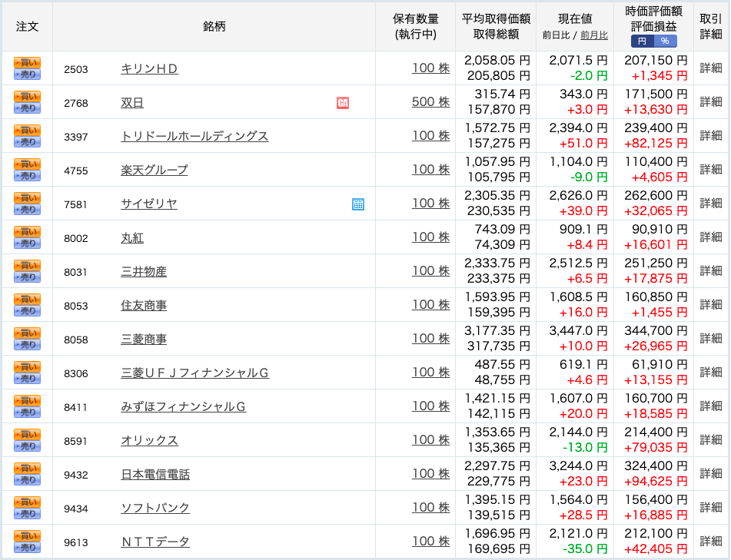This screenshot has width=731, height=560.
Task: Open 詳細 for キリンHD row
Action: point(711,68)
